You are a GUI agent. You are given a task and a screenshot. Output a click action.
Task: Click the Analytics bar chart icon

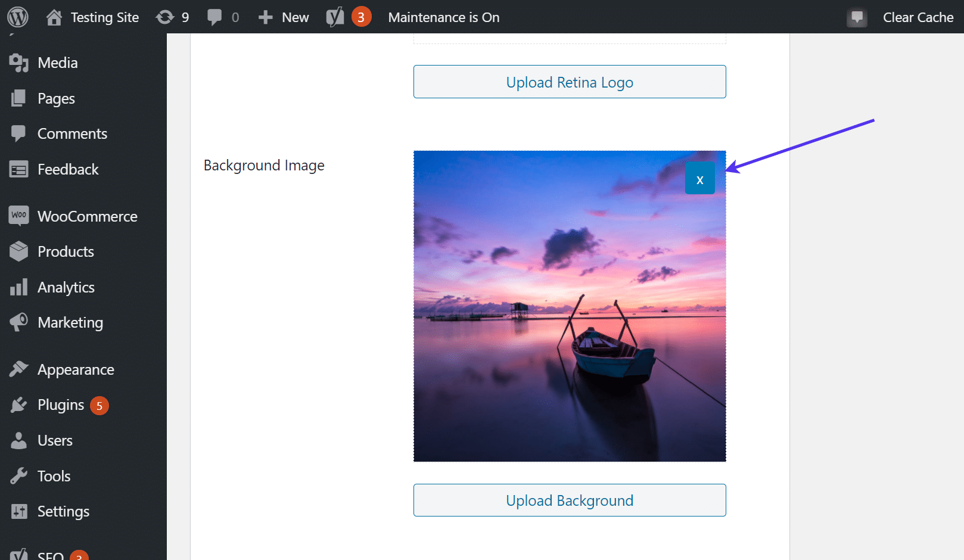[x=19, y=287]
